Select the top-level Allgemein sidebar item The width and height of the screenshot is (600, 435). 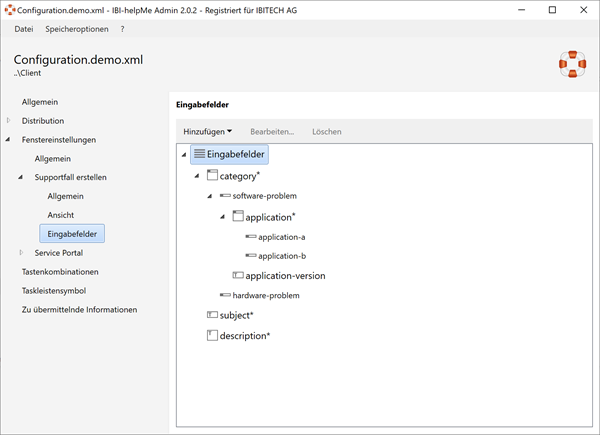pyautogui.click(x=40, y=102)
